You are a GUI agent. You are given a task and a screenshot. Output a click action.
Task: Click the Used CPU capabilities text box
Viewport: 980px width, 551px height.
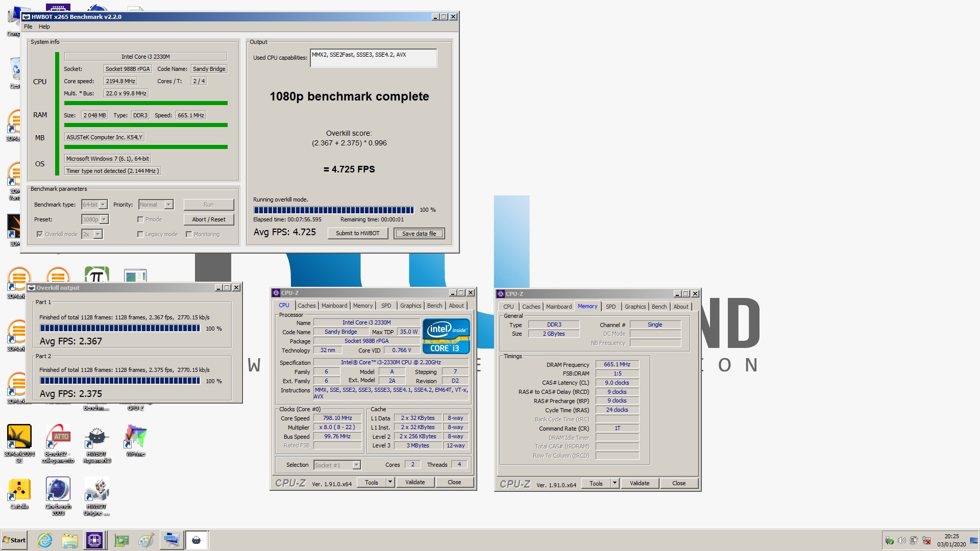pos(373,58)
